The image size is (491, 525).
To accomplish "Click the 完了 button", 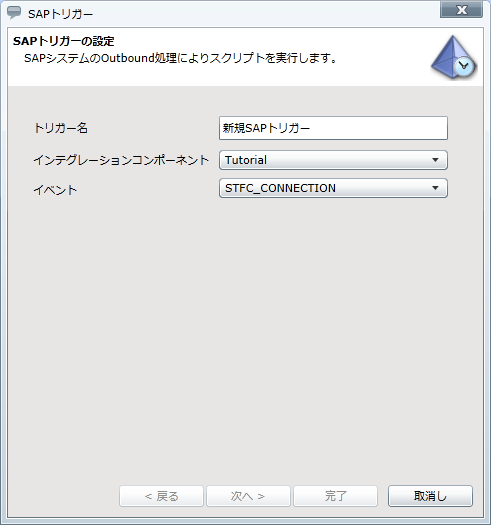I will click(336, 496).
